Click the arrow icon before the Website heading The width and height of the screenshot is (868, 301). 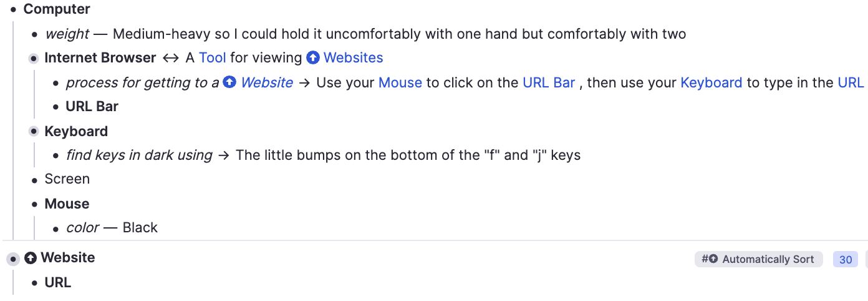point(31,258)
